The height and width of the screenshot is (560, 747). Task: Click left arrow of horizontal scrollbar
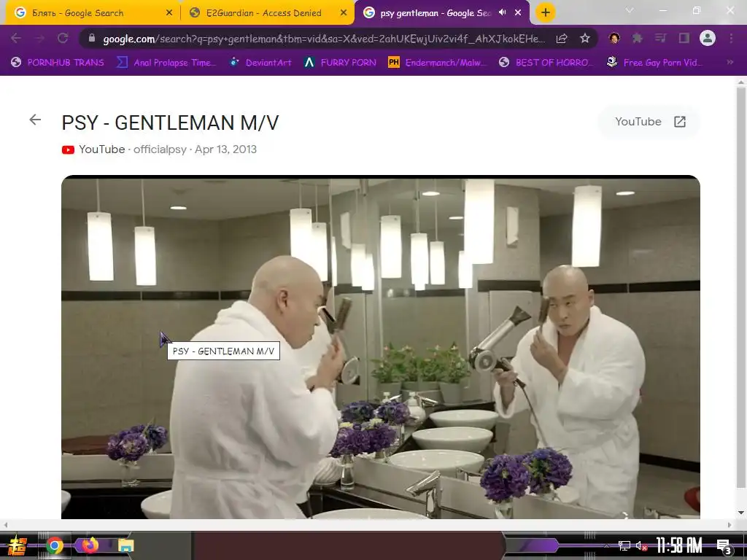click(x=5, y=525)
